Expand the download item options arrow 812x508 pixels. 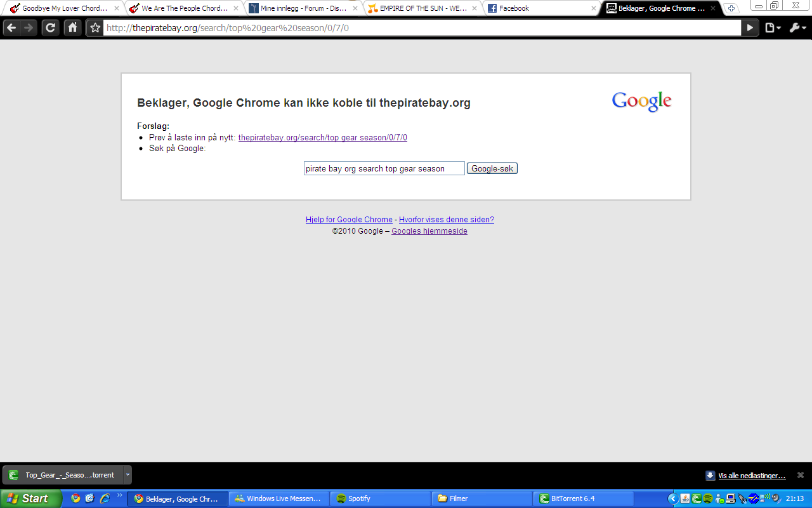coord(128,475)
